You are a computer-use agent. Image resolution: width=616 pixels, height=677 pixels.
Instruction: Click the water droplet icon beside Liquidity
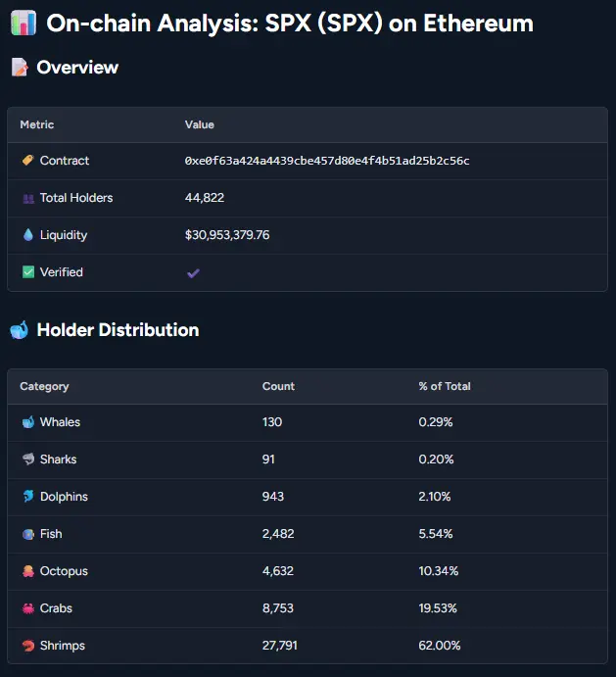coord(28,235)
